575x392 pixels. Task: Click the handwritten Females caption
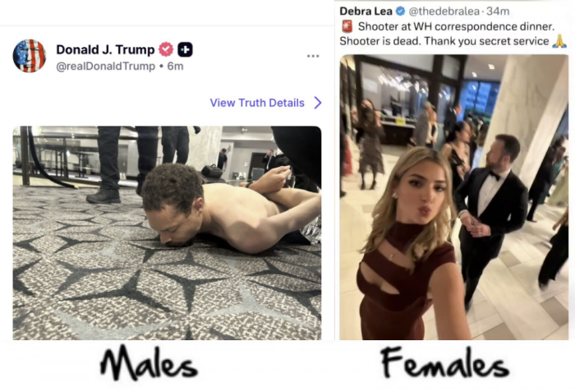[x=445, y=363]
